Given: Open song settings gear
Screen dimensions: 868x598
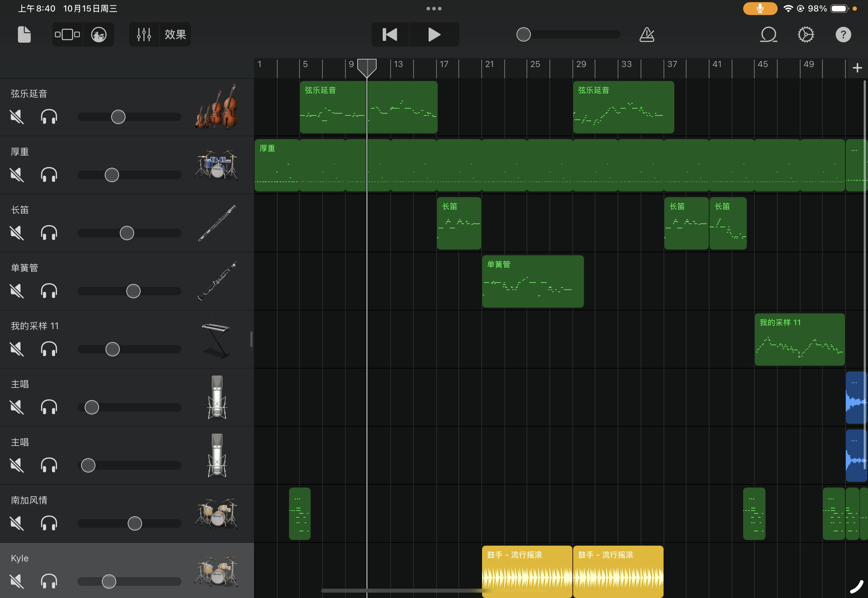Looking at the screenshot, I should pos(806,34).
